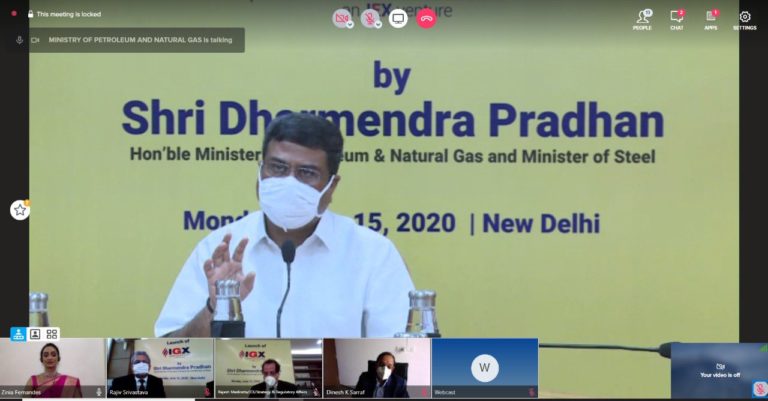Switch to gallery grid view layout

pos(51,334)
